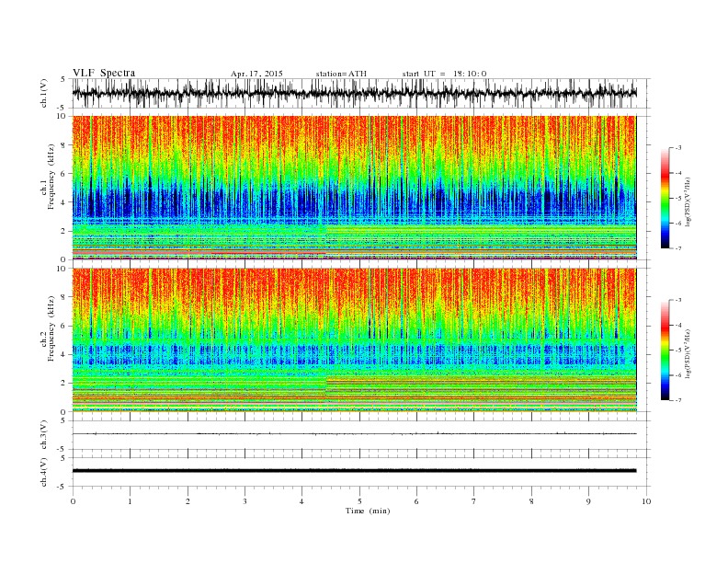The image size is (728, 563).
Task: Click the ch.2 spectrogram color scale bar
Action: (665, 350)
